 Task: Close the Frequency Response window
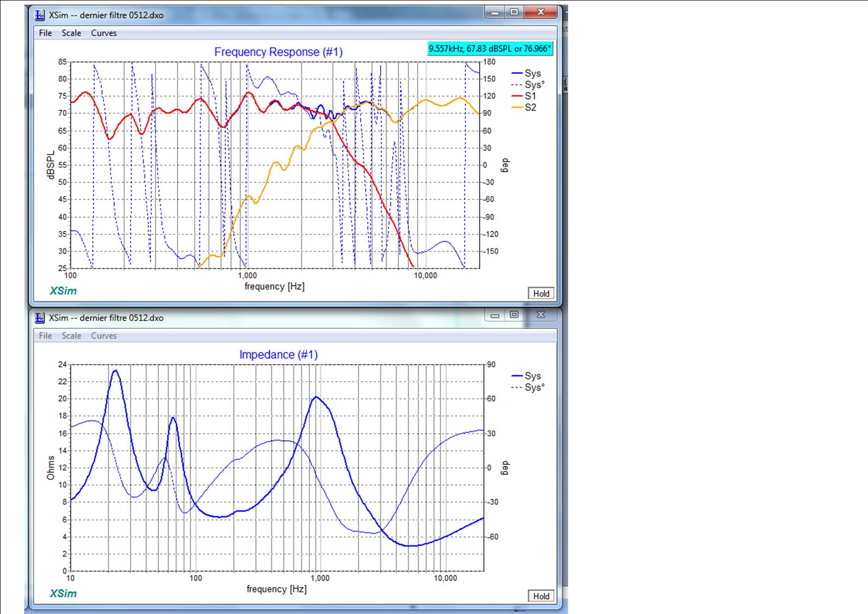click(541, 12)
